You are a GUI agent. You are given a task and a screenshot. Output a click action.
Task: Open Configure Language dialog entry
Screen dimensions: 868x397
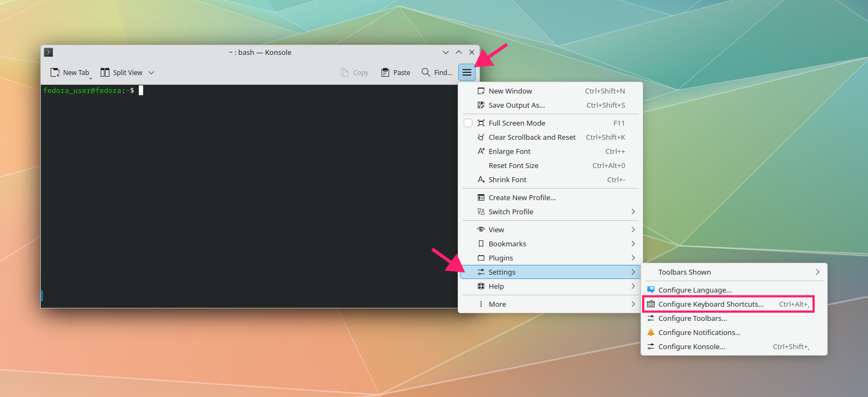point(734,290)
